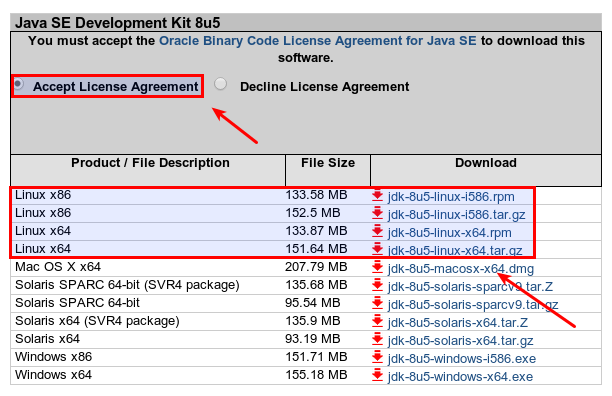612x396 pixels.
Task: Click Solaris x64 (SVR4 package) text
Action: pos(97,321)
